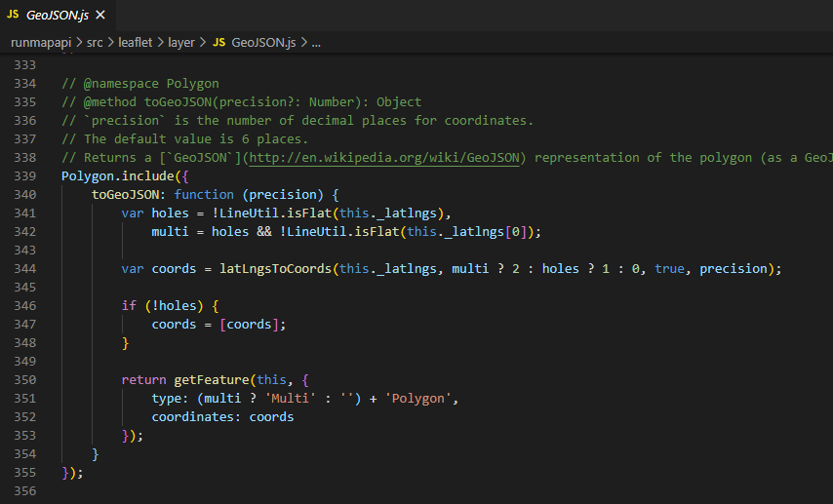Click the 'true' literal on line 344
Viewport: 833px width, 504px height.
669,269
